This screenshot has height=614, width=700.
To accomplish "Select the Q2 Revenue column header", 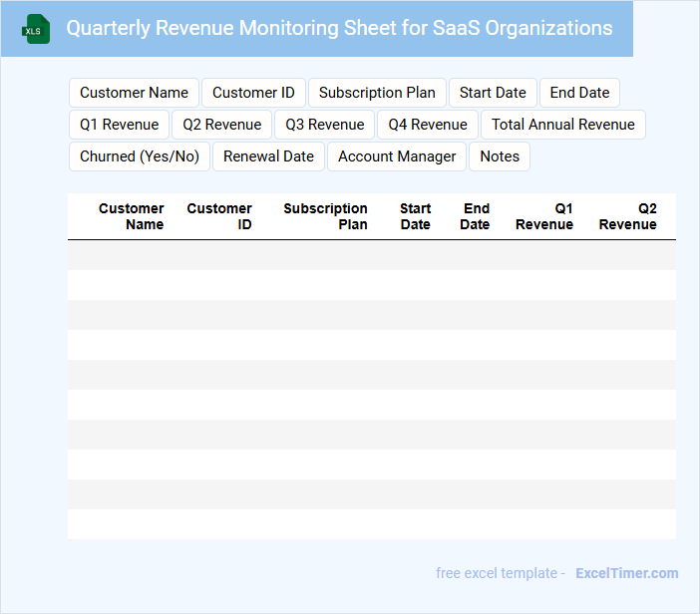I will 627,216.
